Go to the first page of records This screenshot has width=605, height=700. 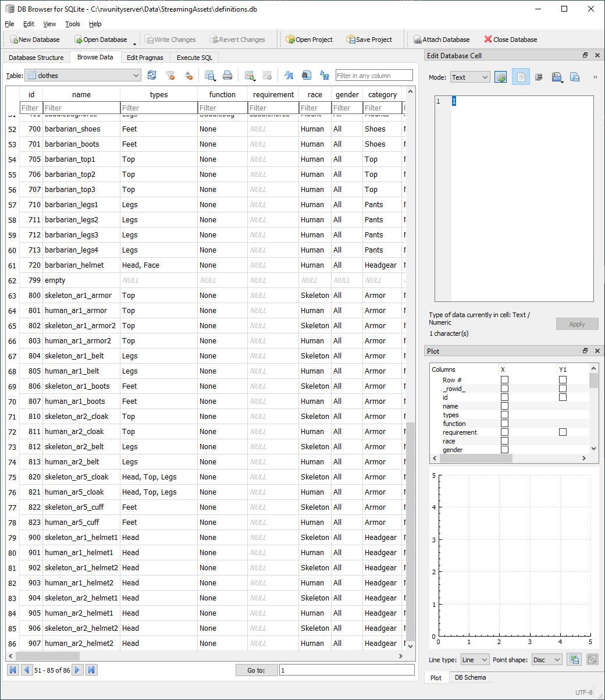(x=12, y=670)
